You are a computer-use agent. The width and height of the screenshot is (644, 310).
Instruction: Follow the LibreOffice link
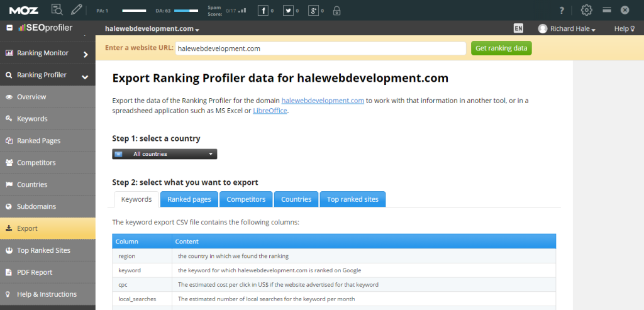[270, 111]
